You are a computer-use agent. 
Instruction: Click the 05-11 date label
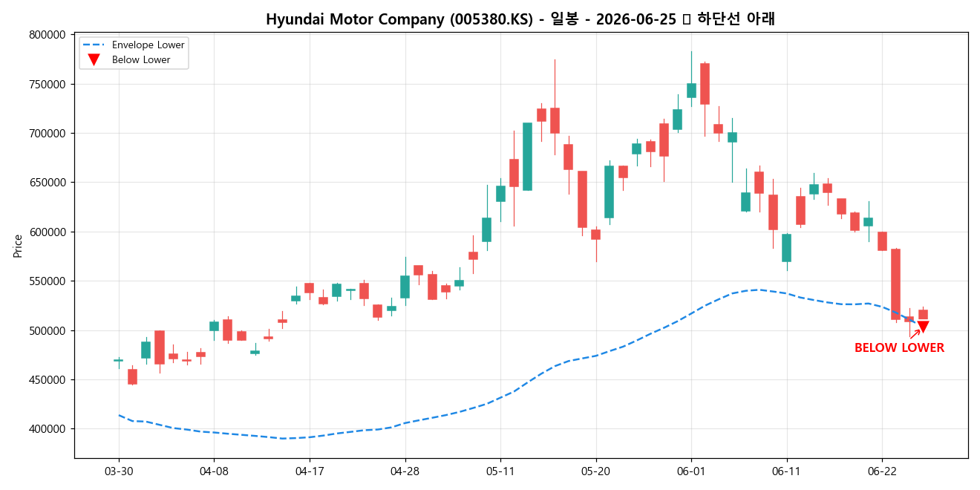(500, 471)
